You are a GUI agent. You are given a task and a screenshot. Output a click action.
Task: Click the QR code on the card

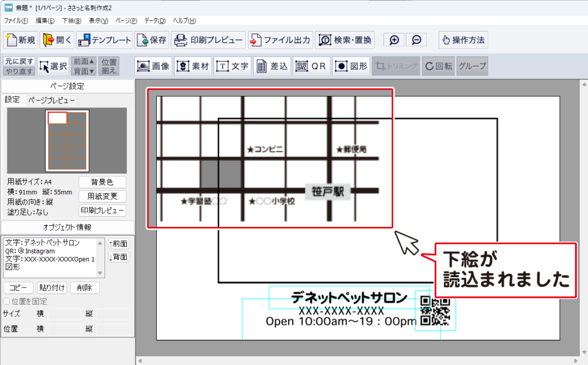[435, 311]
